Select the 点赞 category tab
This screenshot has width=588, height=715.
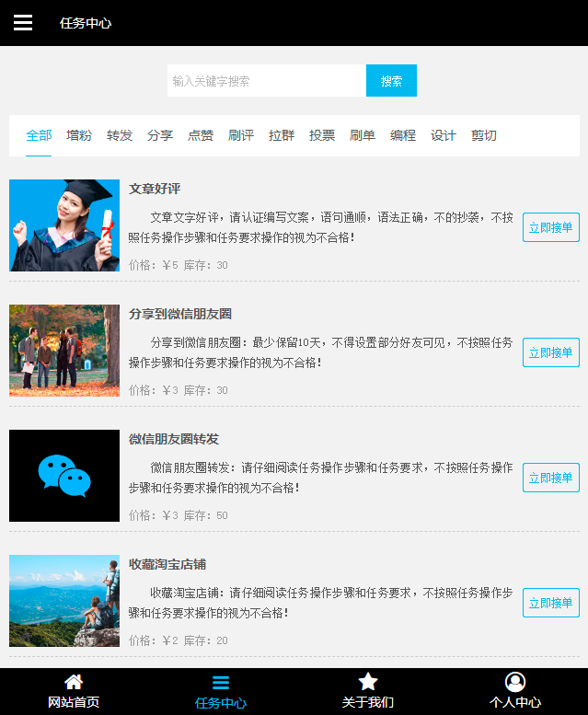[201, 135]
